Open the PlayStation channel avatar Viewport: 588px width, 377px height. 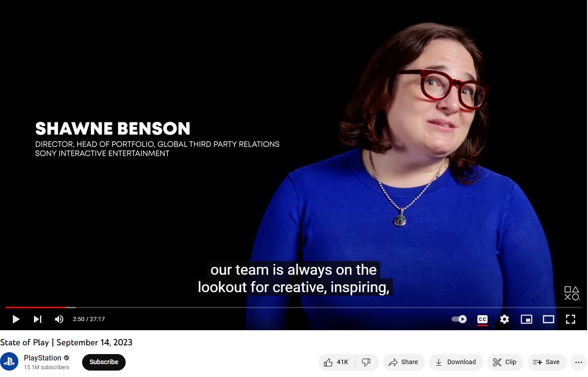tap(9, 362)
